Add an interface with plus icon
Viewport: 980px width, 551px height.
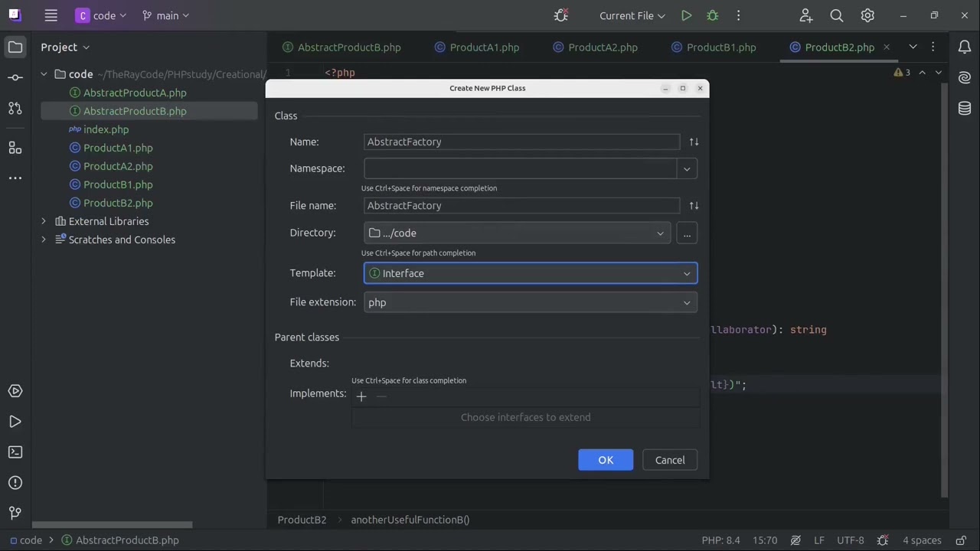361,396
